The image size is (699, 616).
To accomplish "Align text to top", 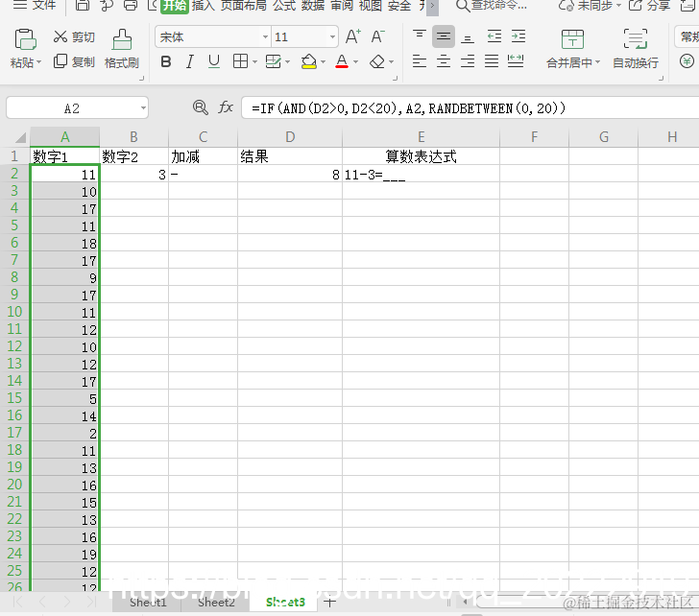I will (419, 36).
